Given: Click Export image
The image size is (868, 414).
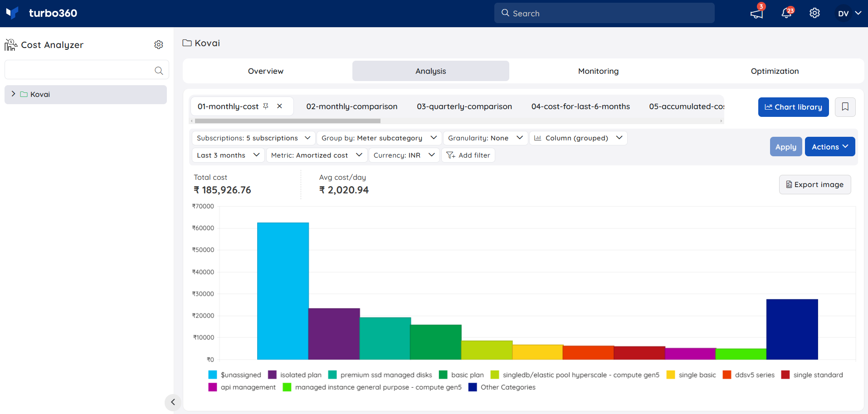Looking at the screenshot, I should point(814,184).
